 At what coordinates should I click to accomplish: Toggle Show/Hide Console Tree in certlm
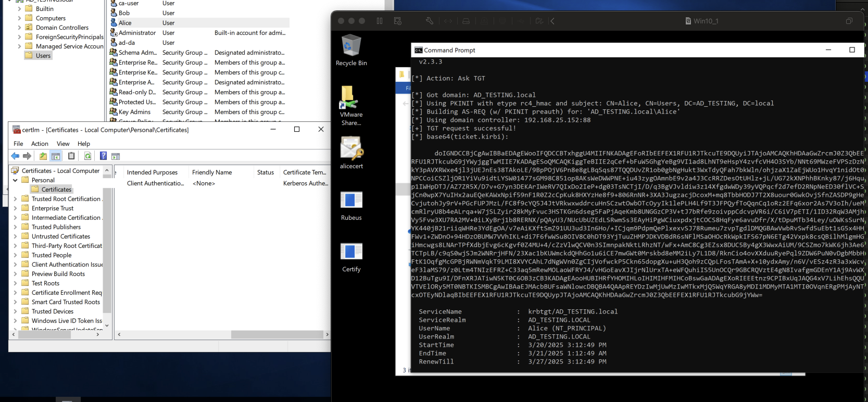[x=56, y=156]
